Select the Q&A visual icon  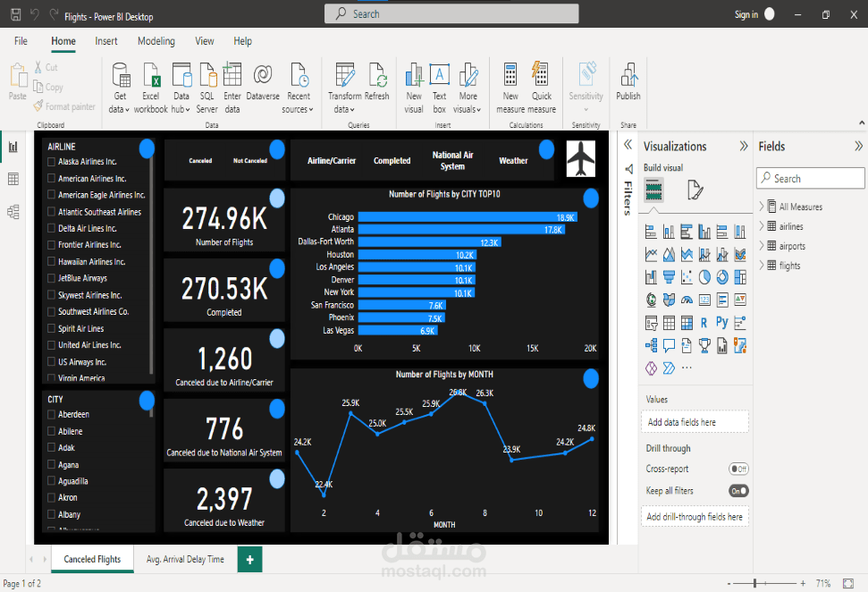[x=669, y=345]
